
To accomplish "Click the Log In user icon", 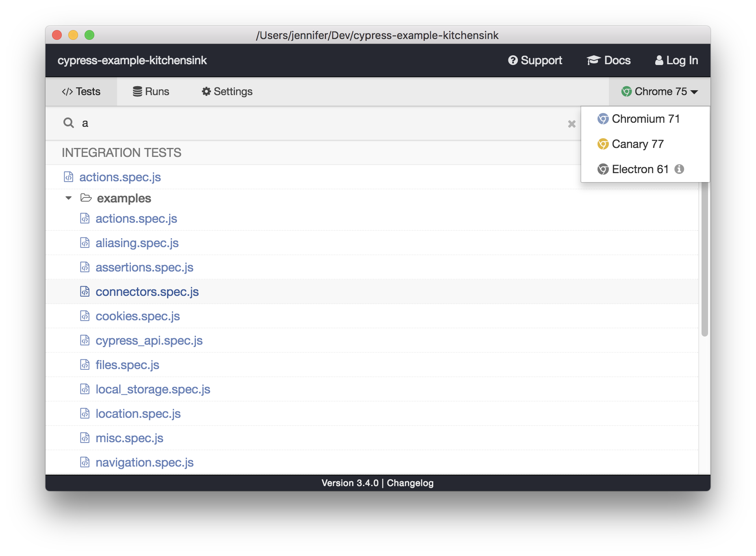I will coord(659,60).
